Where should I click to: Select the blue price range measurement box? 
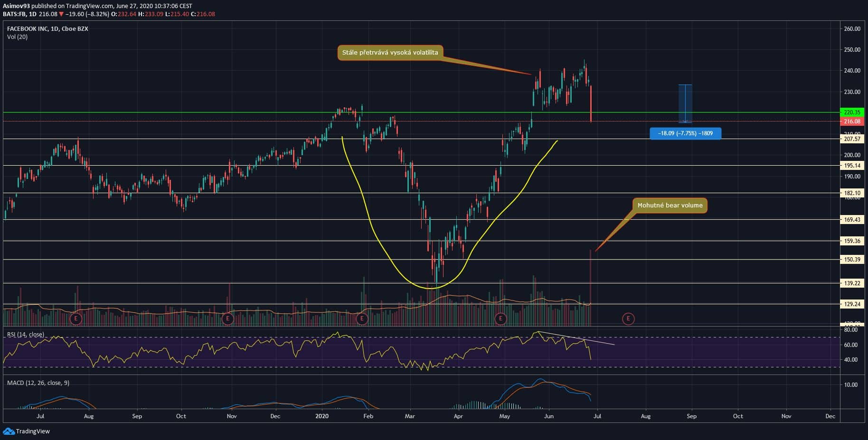[685, 103]
